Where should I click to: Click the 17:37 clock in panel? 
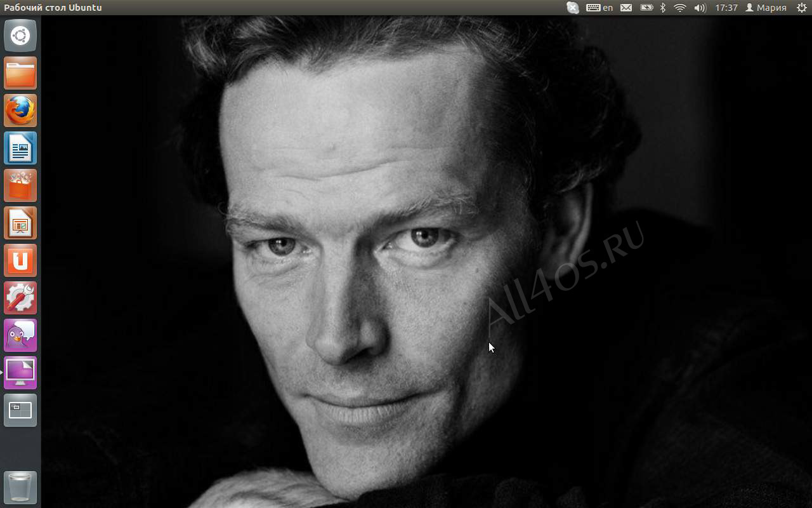(x=726, y=8)
